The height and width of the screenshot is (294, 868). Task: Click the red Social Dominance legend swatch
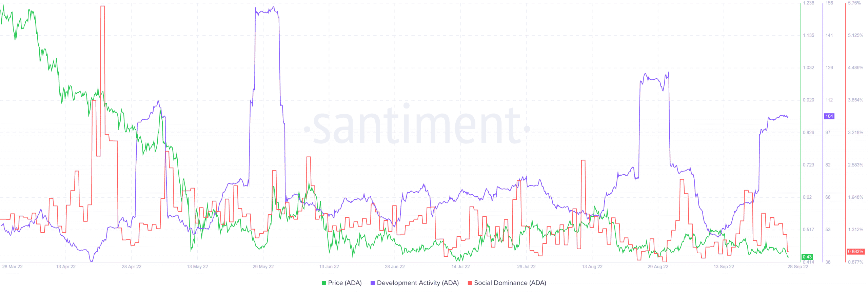[x=470, y=283]
